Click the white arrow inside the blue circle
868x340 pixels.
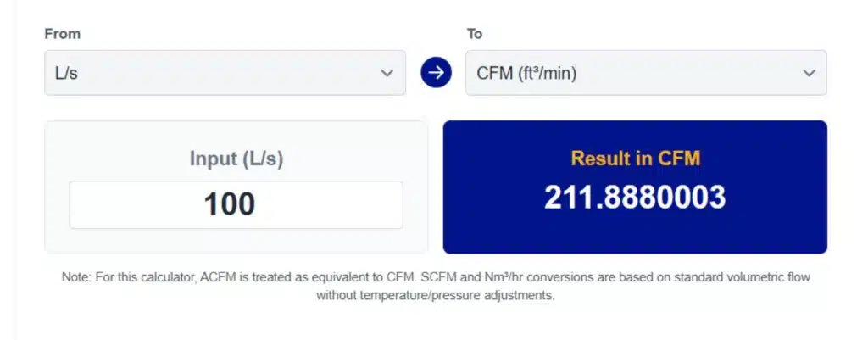pyautogui.click(x=437, y=73)
